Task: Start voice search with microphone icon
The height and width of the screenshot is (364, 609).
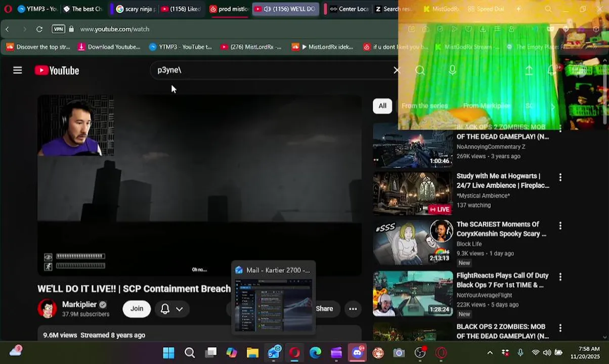Action: [x=452, y=70]
